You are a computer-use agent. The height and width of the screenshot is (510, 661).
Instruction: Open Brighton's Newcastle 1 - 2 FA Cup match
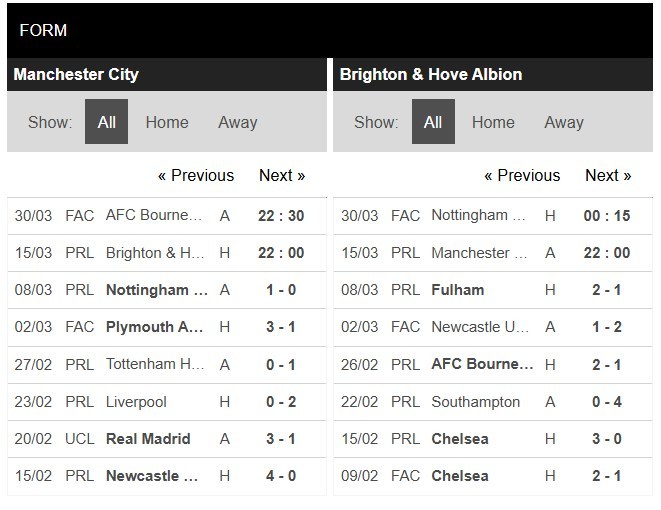click(493, 327)
